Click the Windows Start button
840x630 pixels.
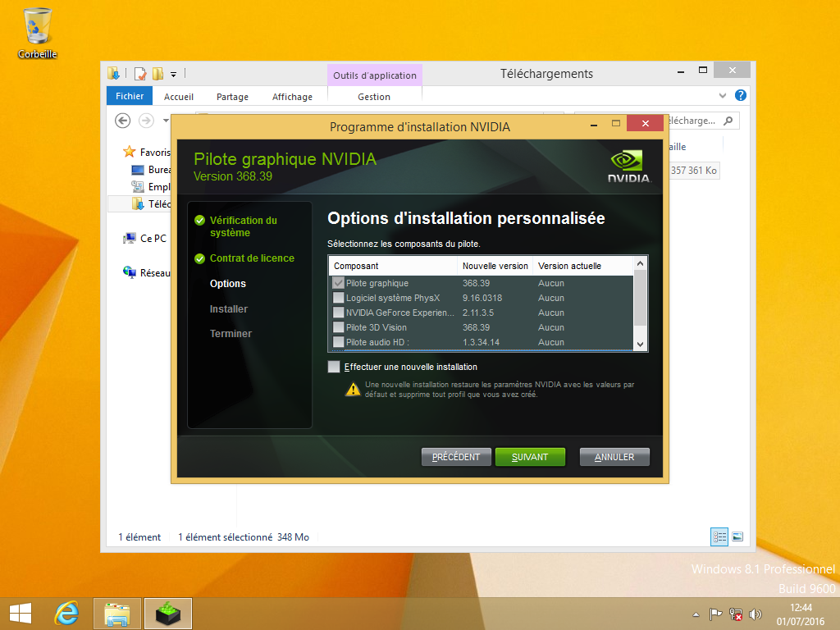pos(21,614)
